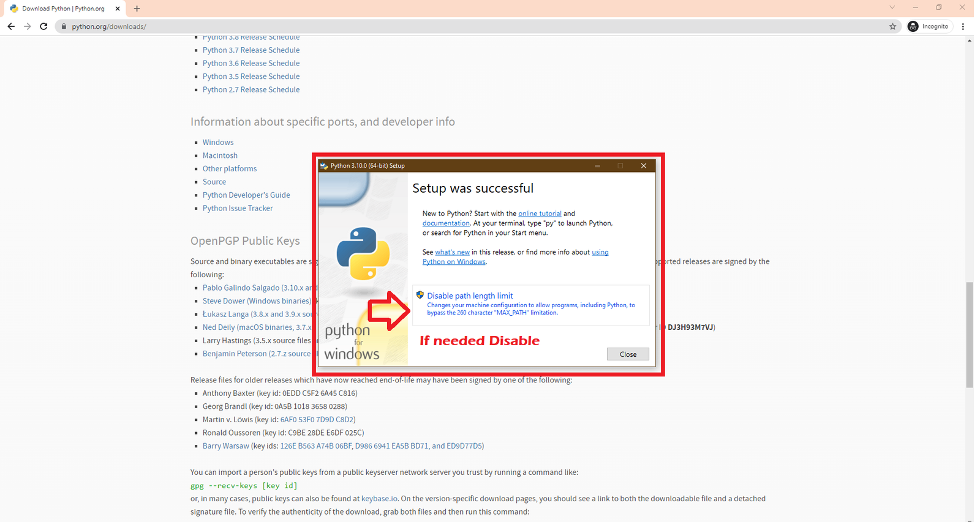The height and width of the screenshot is (522, 980).
Task: Reload the python.org page
Action: pos(43,26)
